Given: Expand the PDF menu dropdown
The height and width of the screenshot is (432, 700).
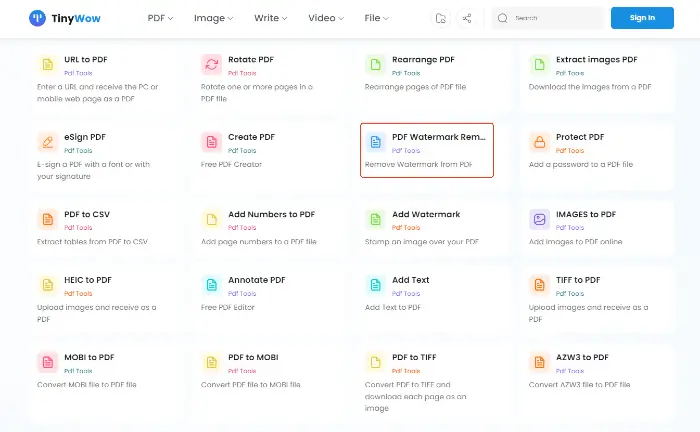Looking at the screenshot, I should pos(160,18).
